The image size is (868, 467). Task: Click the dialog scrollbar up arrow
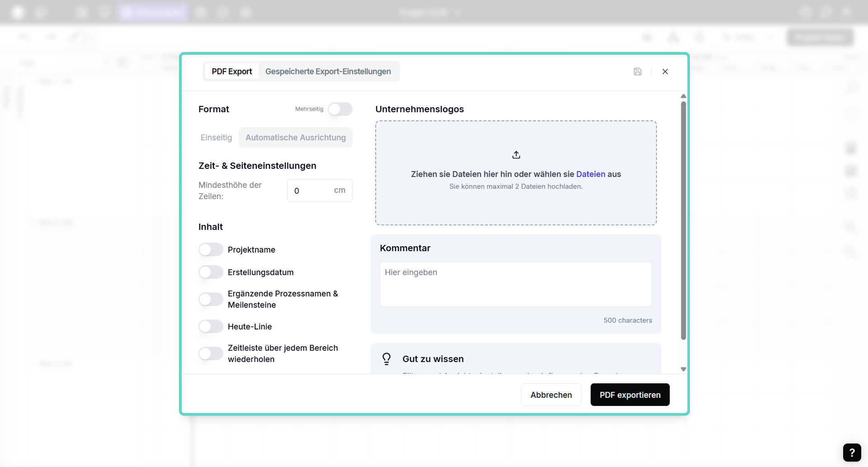684,96
